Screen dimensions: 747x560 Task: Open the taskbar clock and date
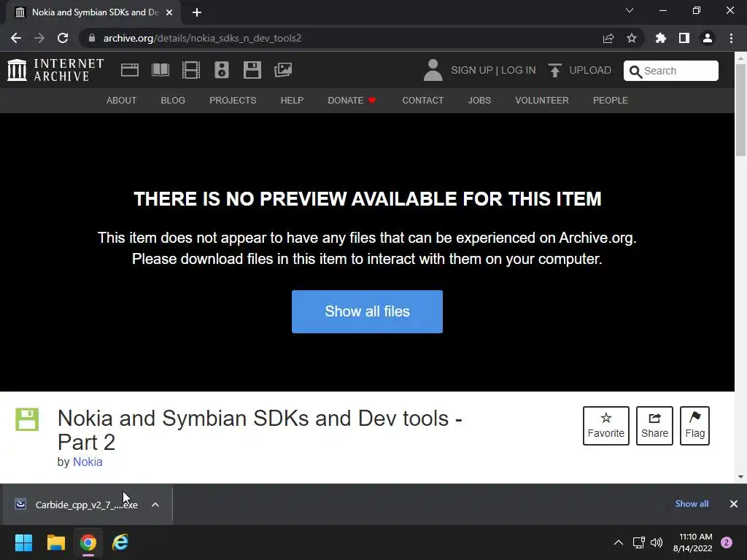coord(693,542)
